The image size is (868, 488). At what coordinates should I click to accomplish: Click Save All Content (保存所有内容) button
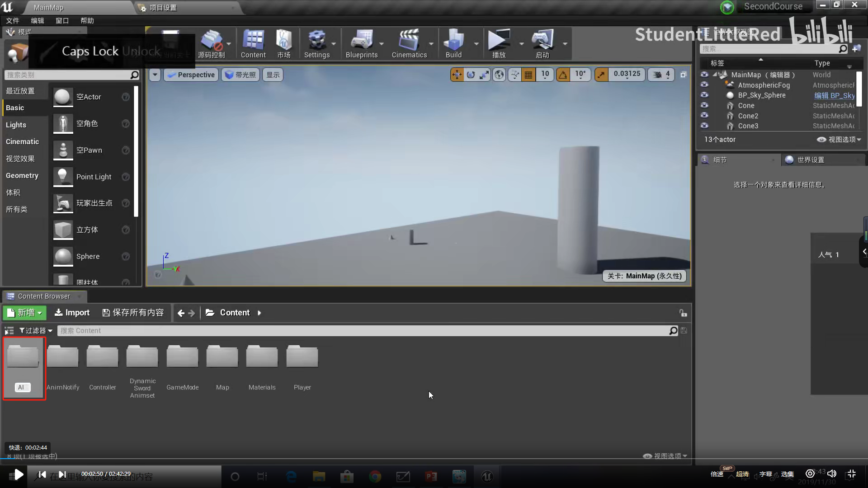[133, 313]
